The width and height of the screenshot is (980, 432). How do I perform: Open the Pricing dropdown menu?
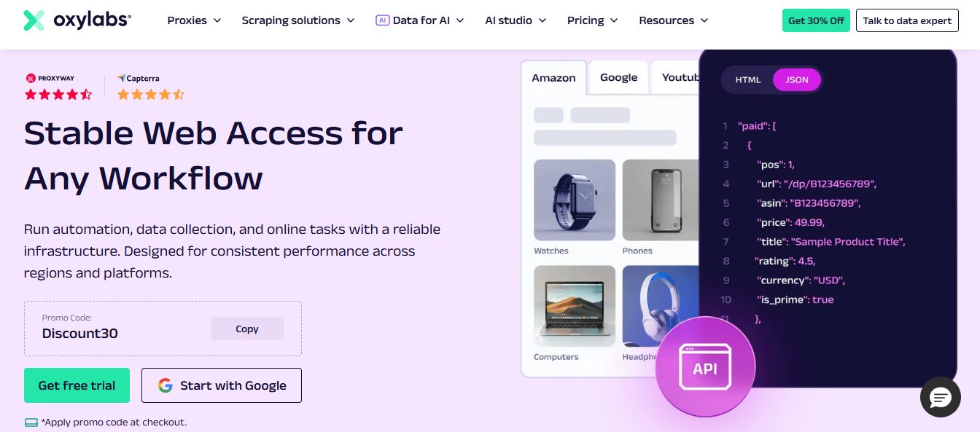tap(592, 20)
